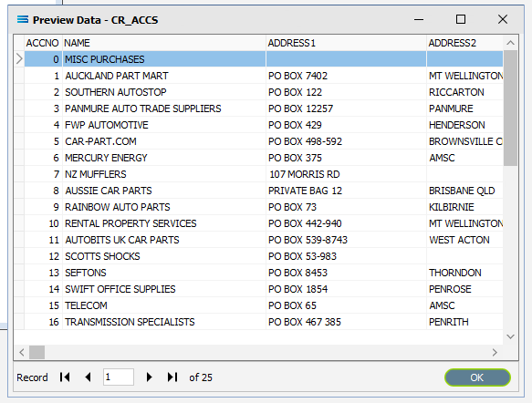Go to the previous record

tap(88, 377)
